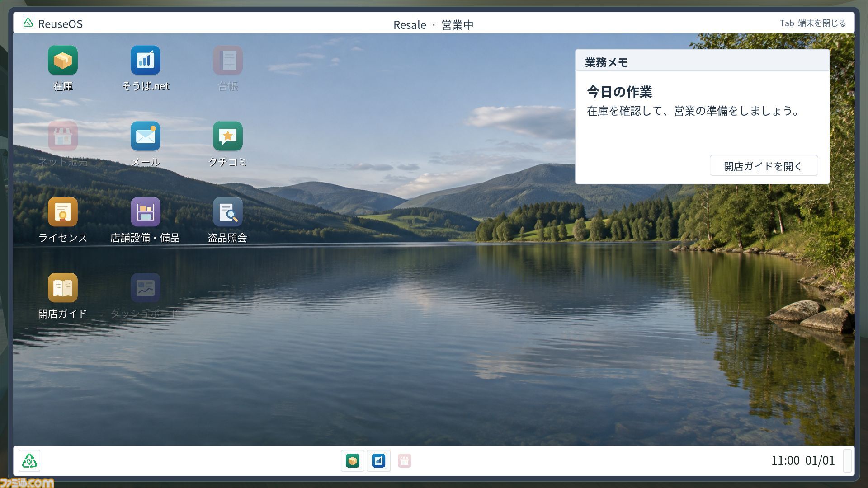Image resolution: width=868 pixels, height=488 pixels.
Task: Select the faded pink shop taskbar icon
Action: click(x=405, y=461)
